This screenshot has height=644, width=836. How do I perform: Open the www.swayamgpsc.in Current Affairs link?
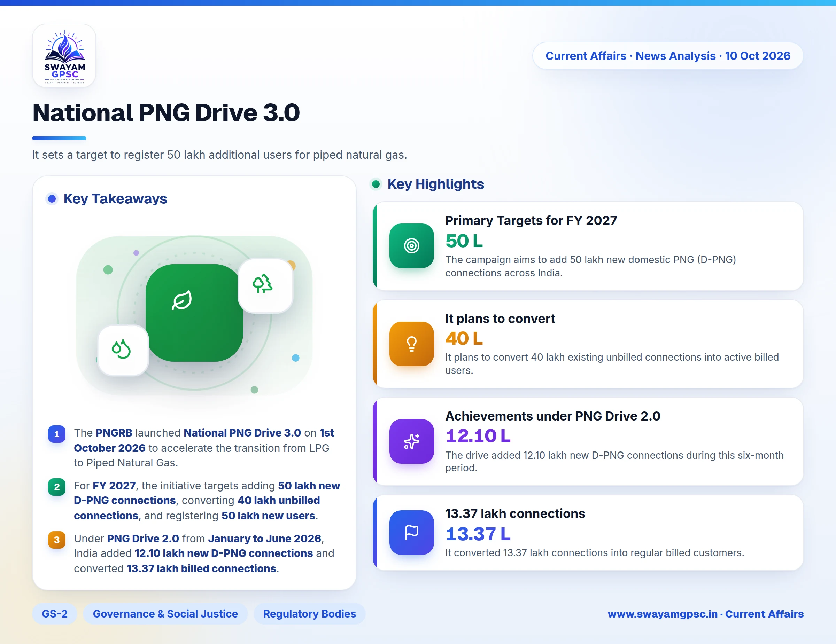coord(705,614)
